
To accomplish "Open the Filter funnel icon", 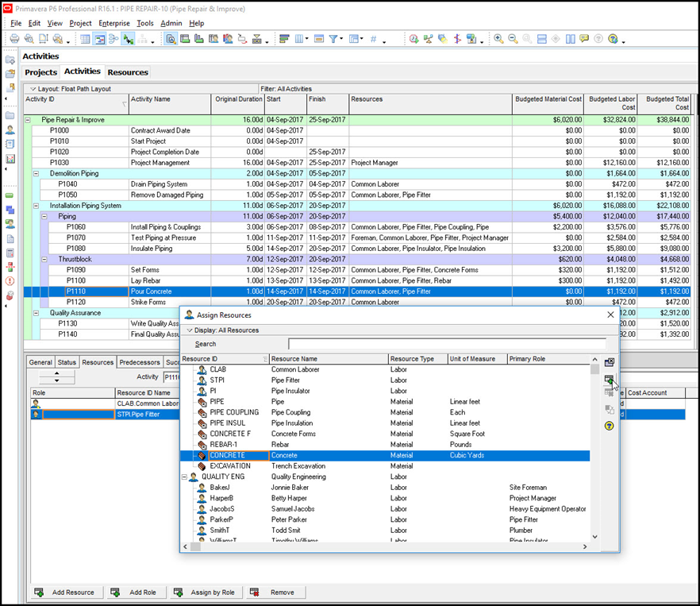I will [x=333, y=39].
